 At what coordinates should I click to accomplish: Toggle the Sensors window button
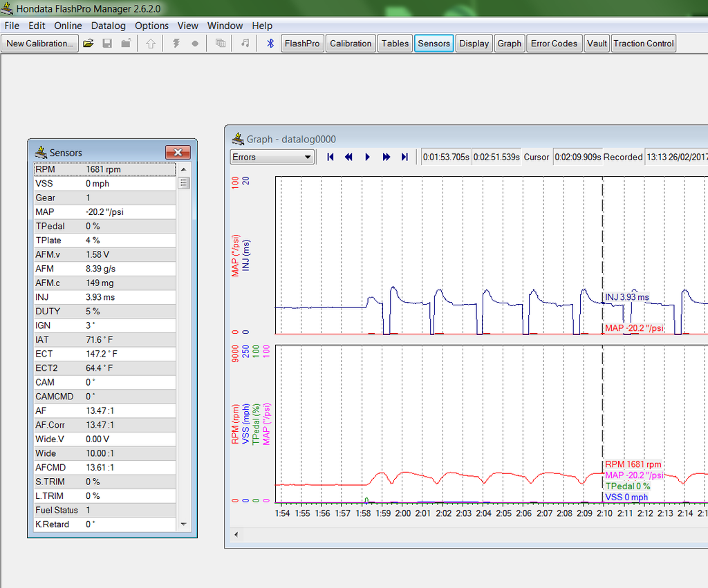[x=434, y=44]
